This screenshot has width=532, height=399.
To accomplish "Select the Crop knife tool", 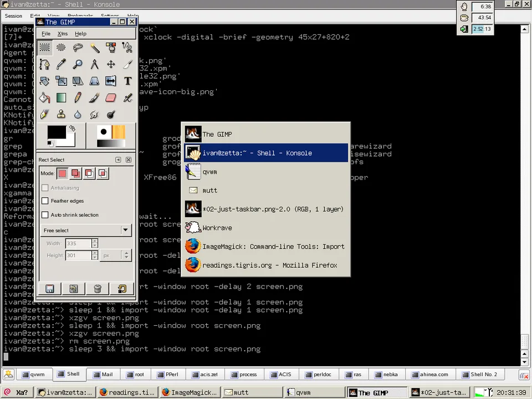I will coord(127,64).
